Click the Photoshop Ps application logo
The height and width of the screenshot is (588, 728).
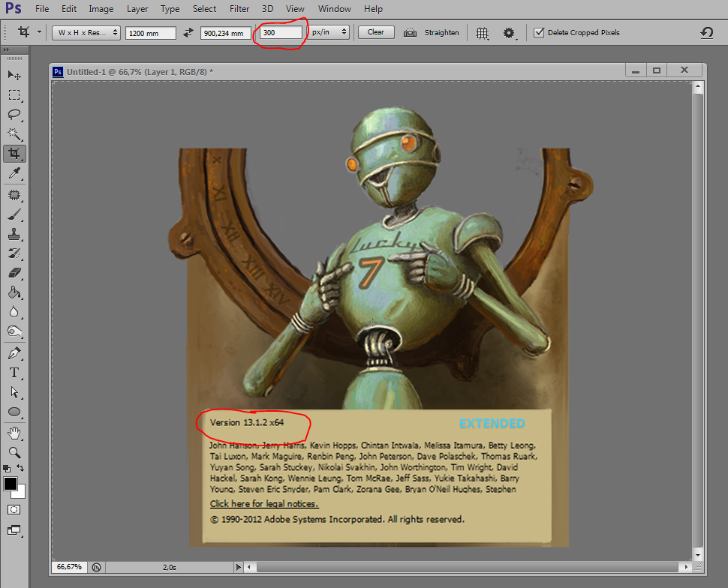14,8
